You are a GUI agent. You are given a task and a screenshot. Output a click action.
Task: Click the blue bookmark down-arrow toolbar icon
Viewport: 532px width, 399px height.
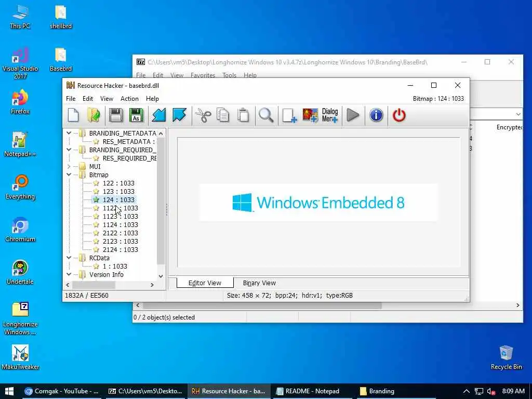(x=179, y=115)
